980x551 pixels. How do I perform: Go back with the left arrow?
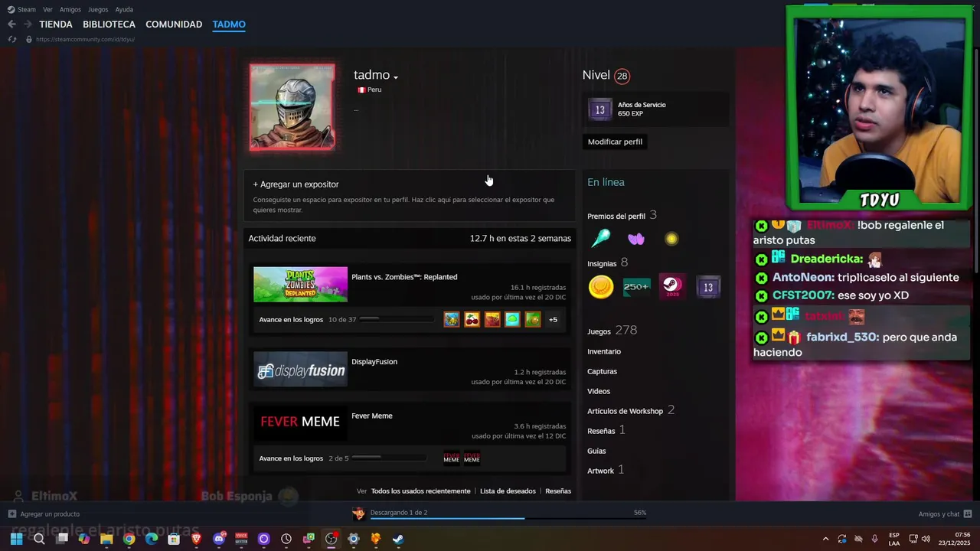(11, 24)
